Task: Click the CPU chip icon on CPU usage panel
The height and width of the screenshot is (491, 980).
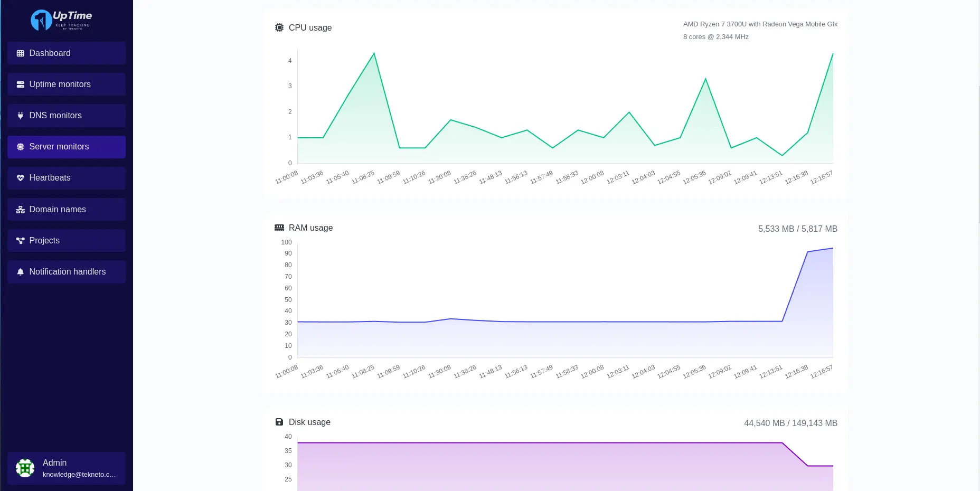Action: click(x=279, y=27)
